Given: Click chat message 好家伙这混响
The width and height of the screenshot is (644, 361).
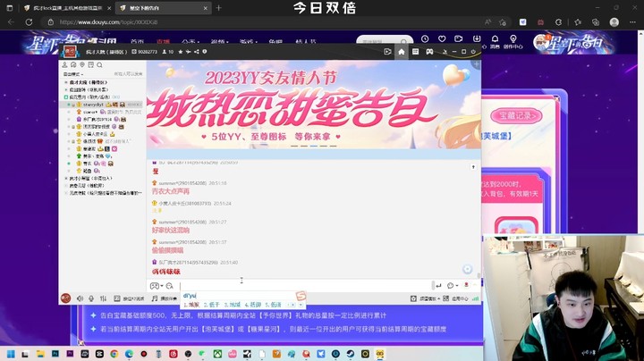Looking at the screenshot, I should [x=171, y=231].
